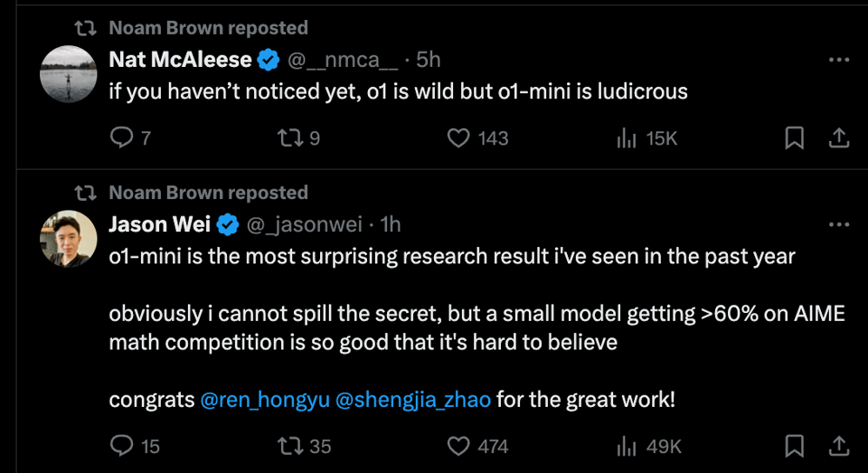Repost Nat McAleese's tweet
Screen dimensions: 868x473
coord(289,137)
